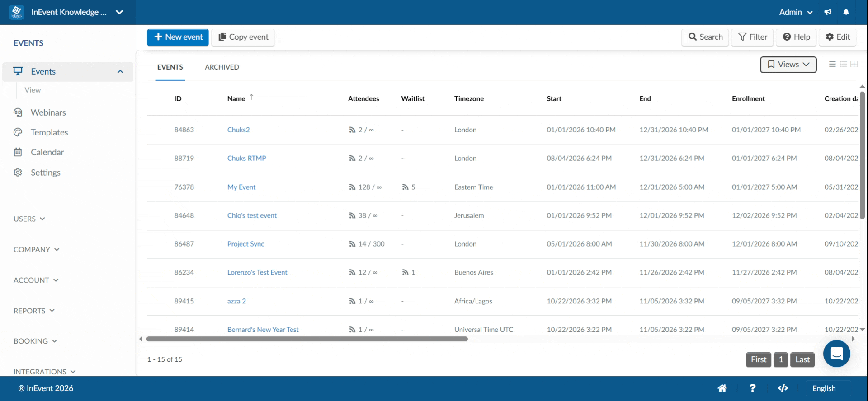Click the horizontal table scrollbar
The image size is (868, 401).
(307, 339)
